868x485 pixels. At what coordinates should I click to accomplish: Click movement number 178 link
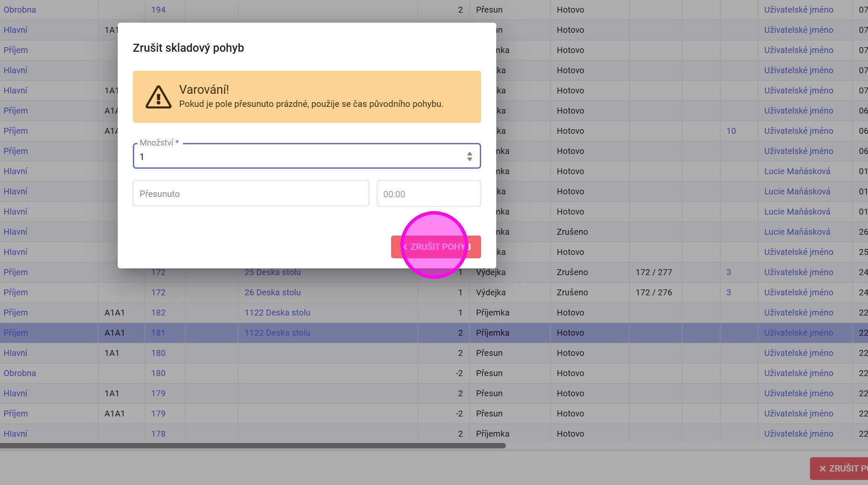158,434
